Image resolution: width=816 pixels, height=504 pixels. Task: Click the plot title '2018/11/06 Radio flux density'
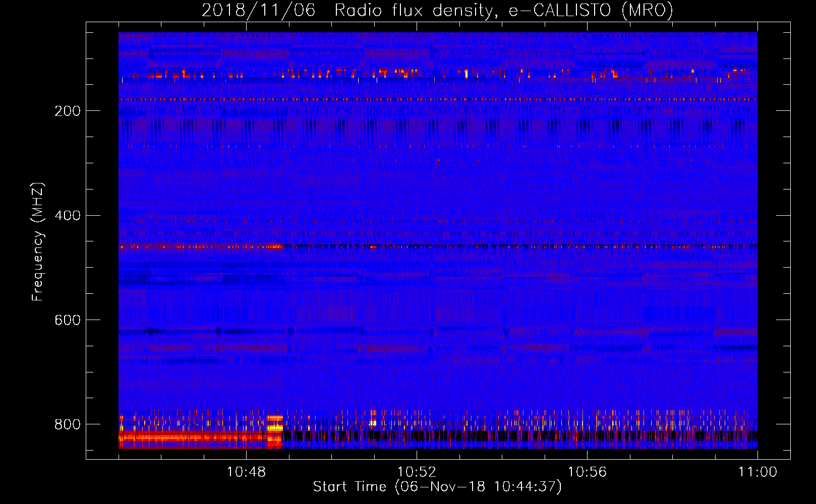(438, 10)
